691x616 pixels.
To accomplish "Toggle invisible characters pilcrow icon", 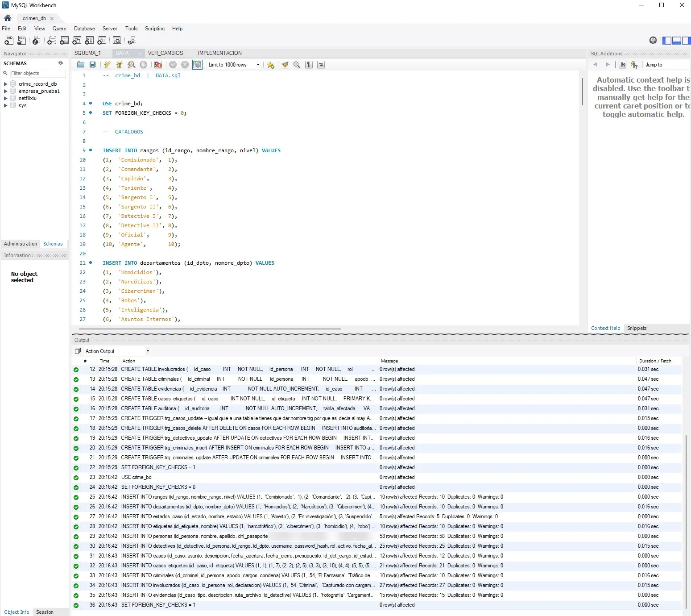I will [309, 65].
